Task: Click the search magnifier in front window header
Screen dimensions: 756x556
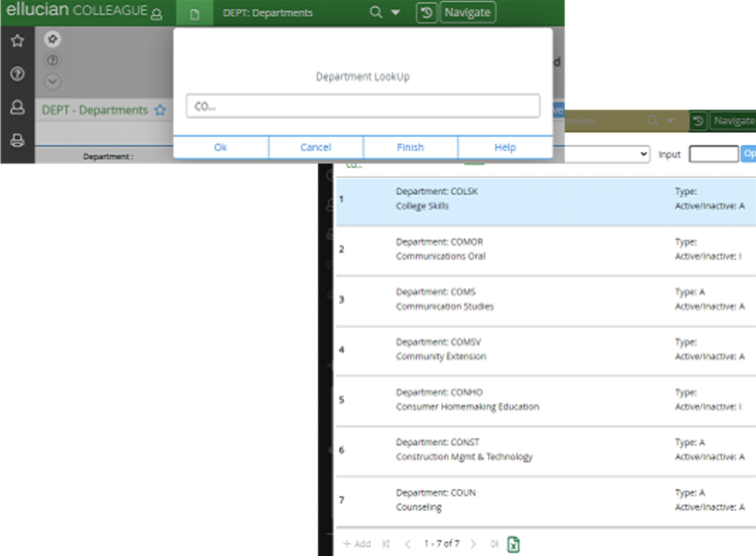Action: pos(376,12)
